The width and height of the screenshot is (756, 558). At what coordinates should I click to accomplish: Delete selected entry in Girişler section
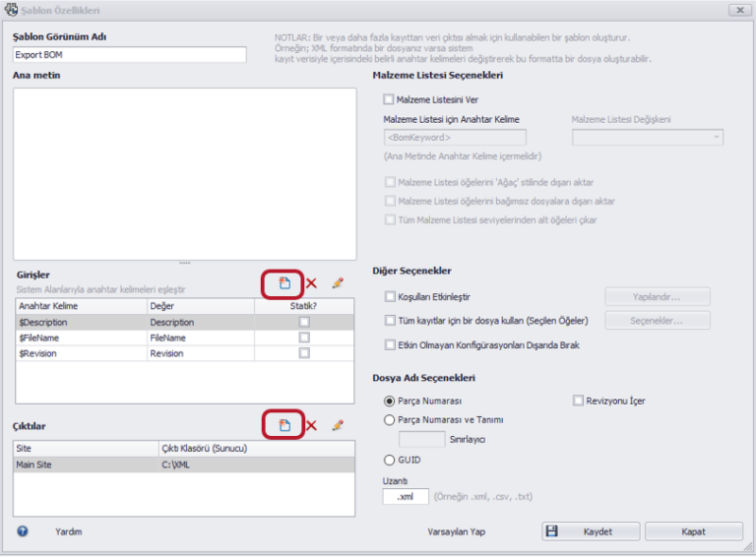[x=311, y=283]
